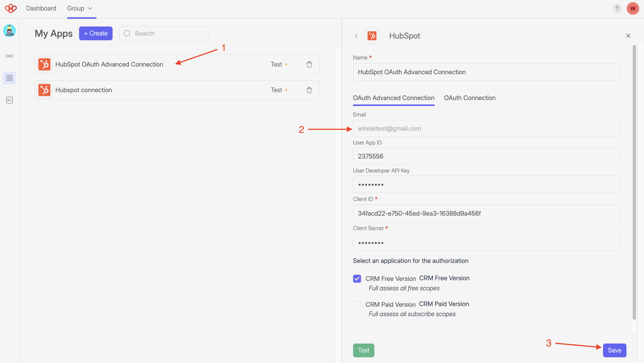The image size is (644, 363).
Task: Click HubSpot logo of OAuth Advanced Connection row
Action: (x=45, y=64)
